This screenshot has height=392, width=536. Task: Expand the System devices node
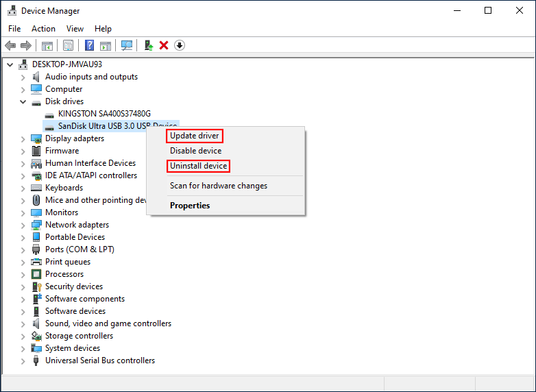(x=23, y=349)
